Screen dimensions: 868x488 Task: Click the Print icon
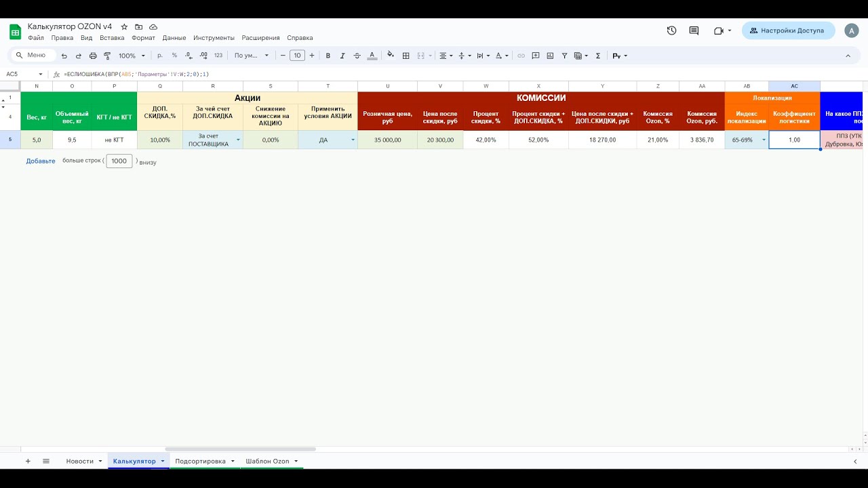93,56
